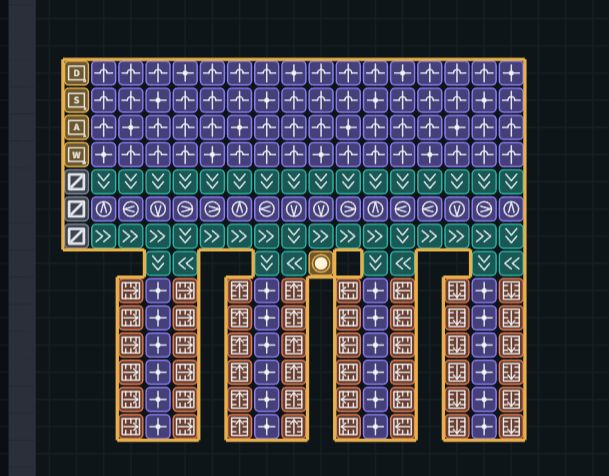Select the double-left chevron tile touching the lamp tile
609x476 pixels.
(294, 263)
